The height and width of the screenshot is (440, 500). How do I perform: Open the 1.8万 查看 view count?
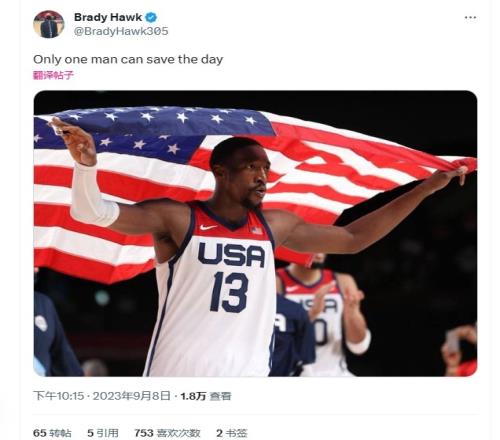point(206,396)
